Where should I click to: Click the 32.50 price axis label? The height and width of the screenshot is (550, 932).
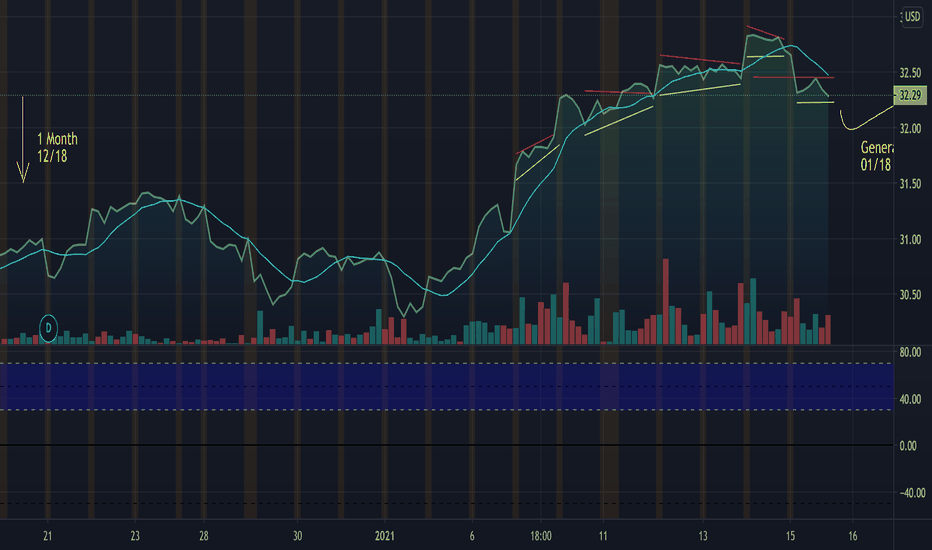(x=910, y=73)
